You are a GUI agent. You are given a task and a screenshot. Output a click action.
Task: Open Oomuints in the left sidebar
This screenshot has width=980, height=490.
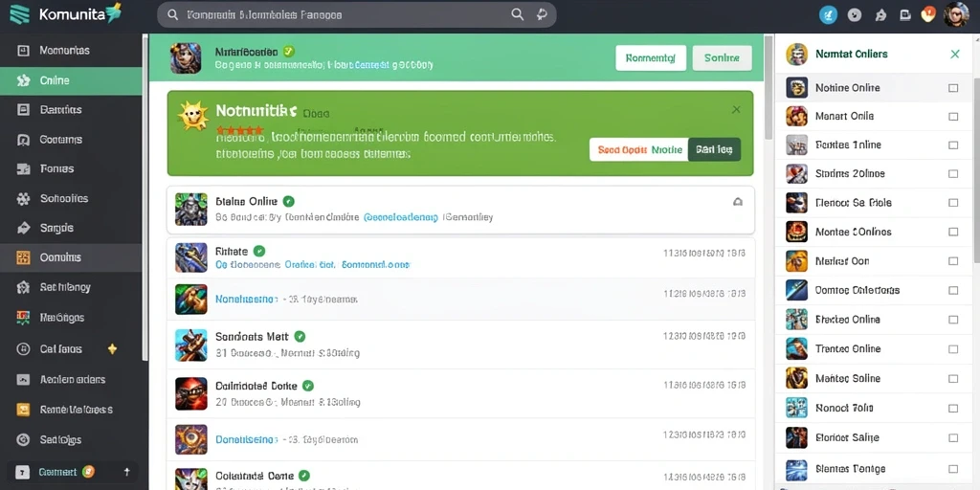(x=71, y=257)
